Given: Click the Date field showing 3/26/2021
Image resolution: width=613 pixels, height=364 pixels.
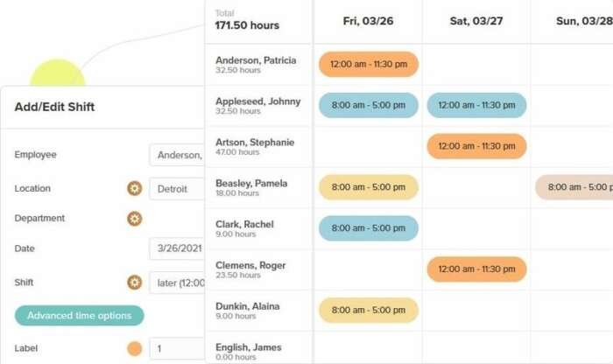Looking at the screenshot, I should tap(177, 248).
